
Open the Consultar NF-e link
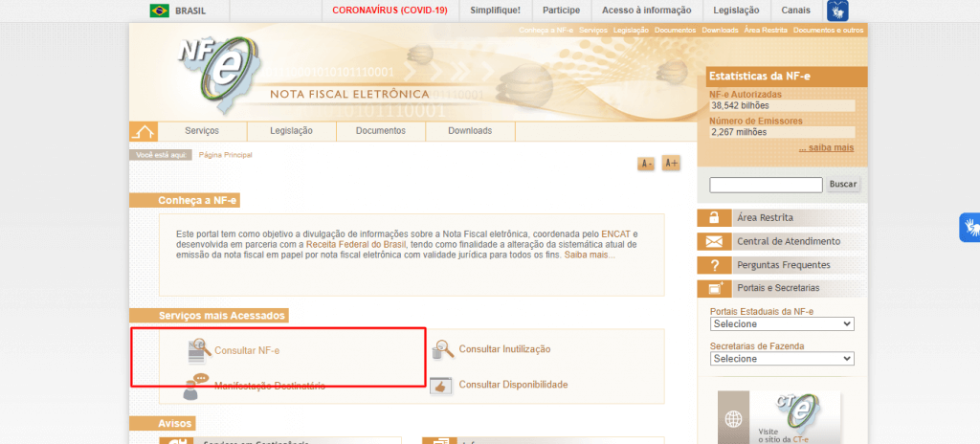247,351
